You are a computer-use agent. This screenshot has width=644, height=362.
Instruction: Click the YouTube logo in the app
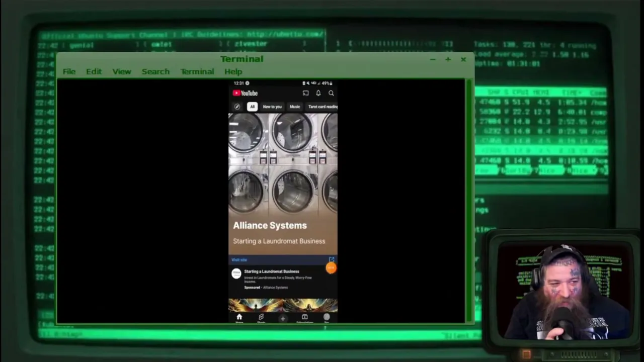click(245, 93)
